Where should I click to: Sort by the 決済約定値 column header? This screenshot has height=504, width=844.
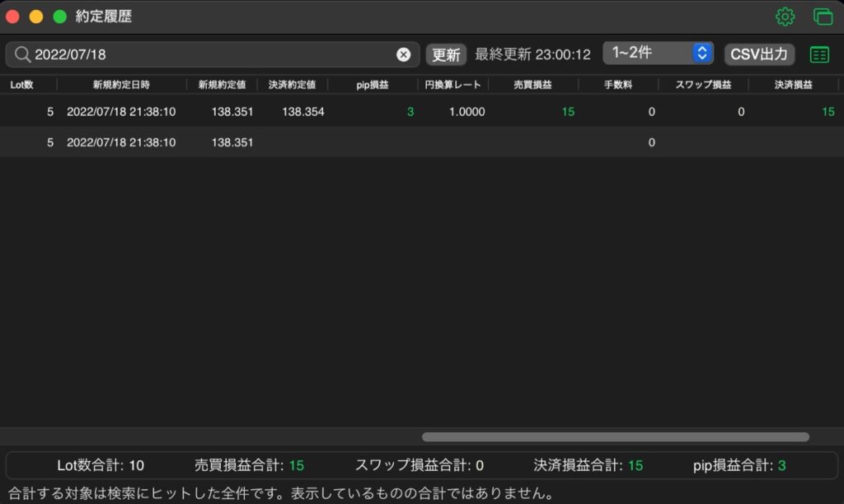[x=292, y=85]
